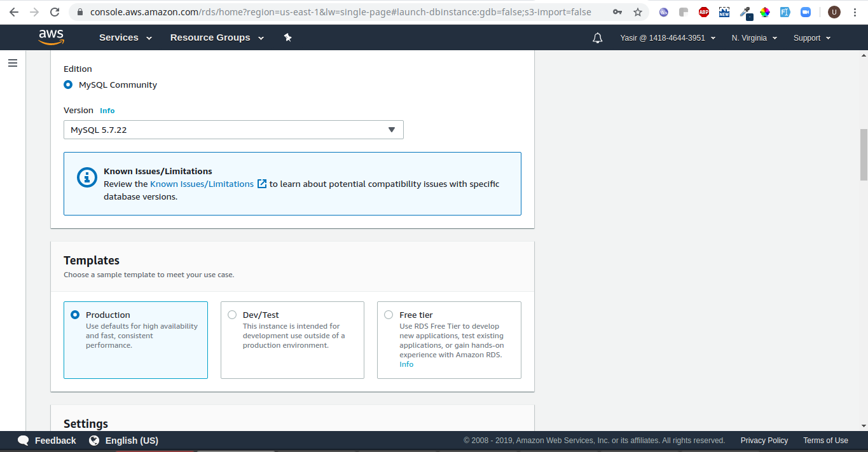This screenshot has width=868, height=452.
Task: Expand the Services menu
Action: click(x=125, y=38)
